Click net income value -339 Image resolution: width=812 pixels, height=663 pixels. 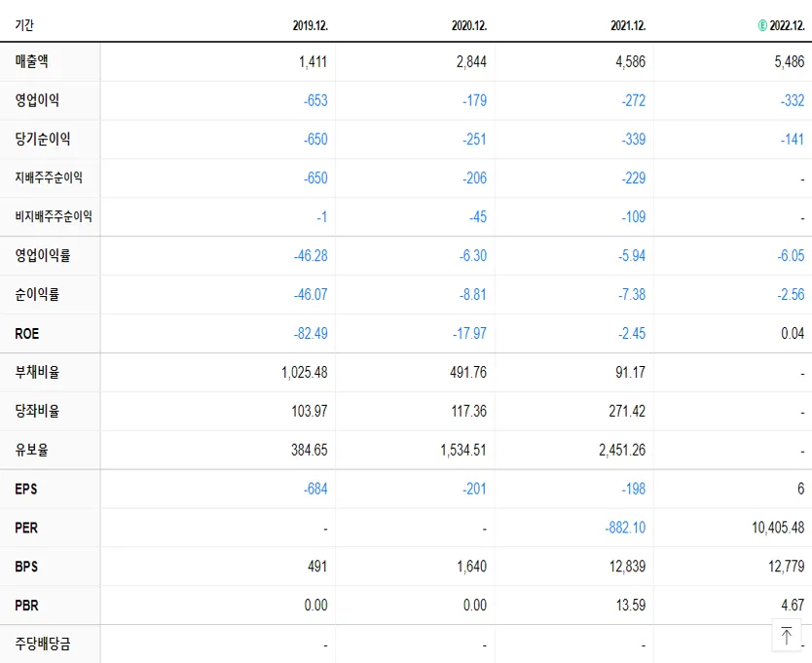633,139
